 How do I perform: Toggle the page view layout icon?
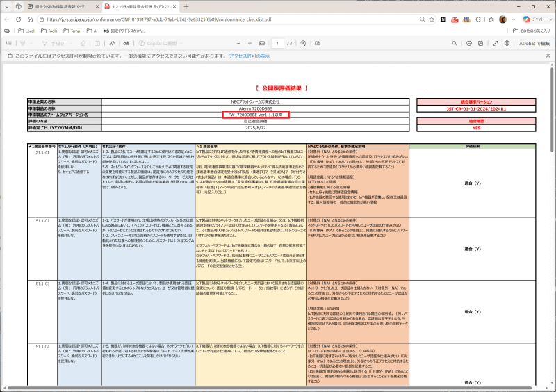tap(318, 43)
